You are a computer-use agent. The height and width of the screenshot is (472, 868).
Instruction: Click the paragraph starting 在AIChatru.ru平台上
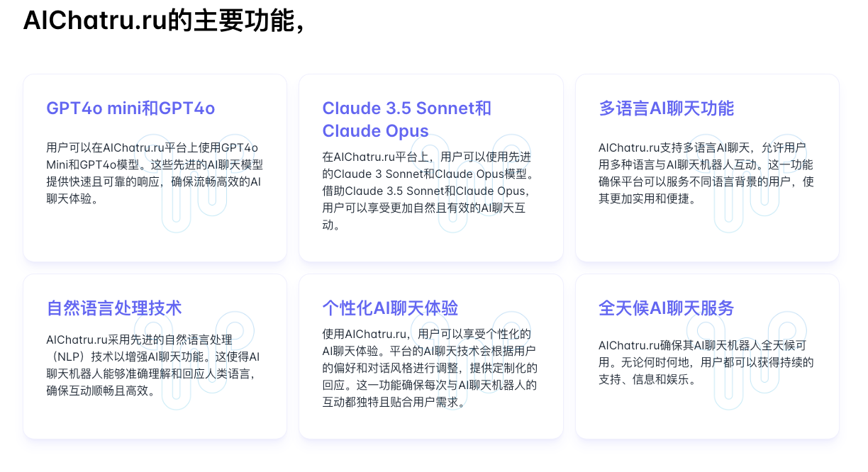(x=428, y=191)
